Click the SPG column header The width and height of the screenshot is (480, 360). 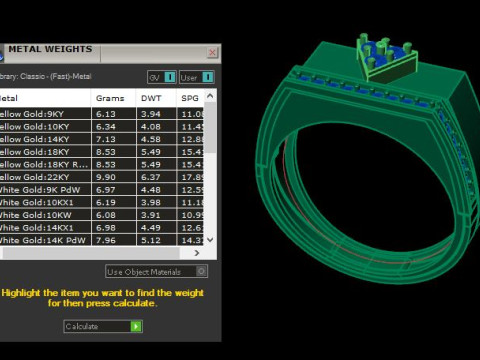click(190, 98)
